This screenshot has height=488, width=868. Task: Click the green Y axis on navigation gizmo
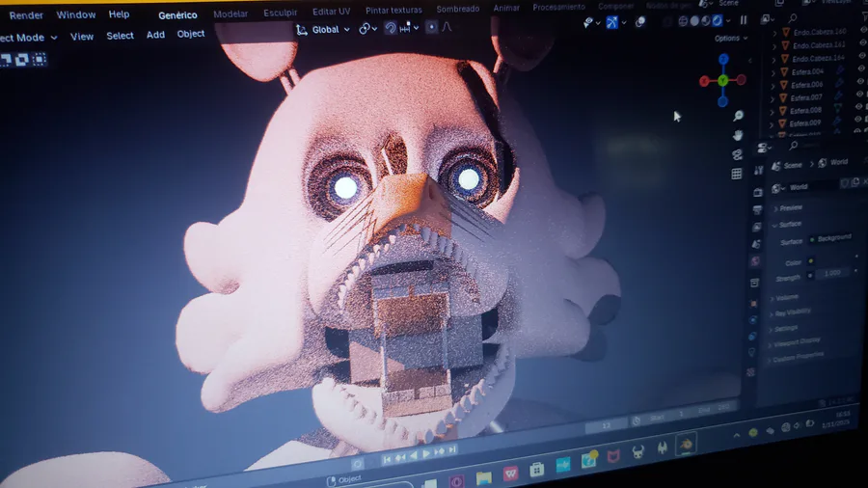point(722,81)
